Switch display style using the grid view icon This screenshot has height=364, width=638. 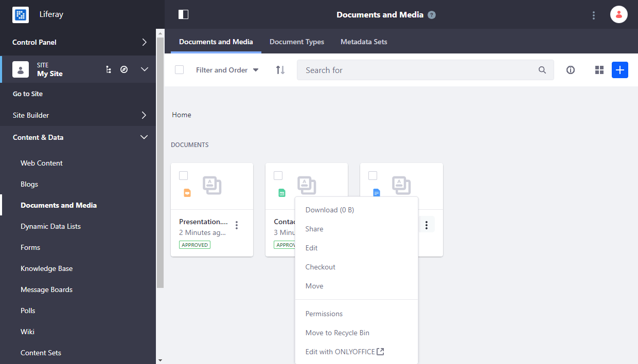pyautogui.click(x=599, y=69)
